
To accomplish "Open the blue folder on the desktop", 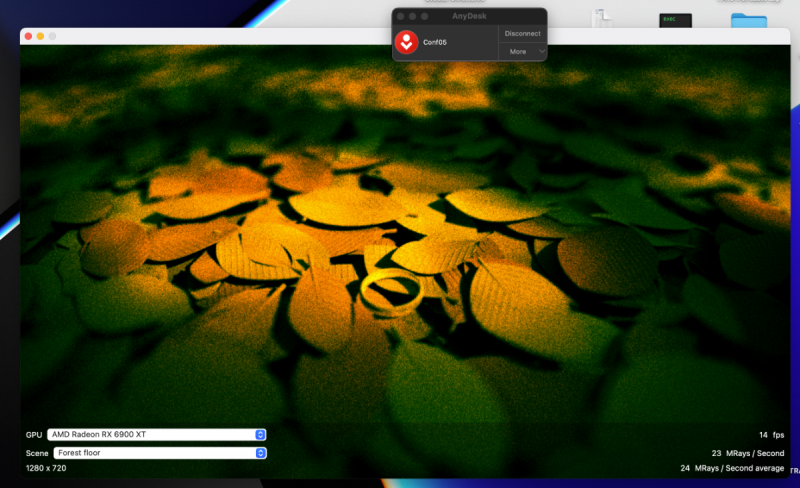I will 748,20.
